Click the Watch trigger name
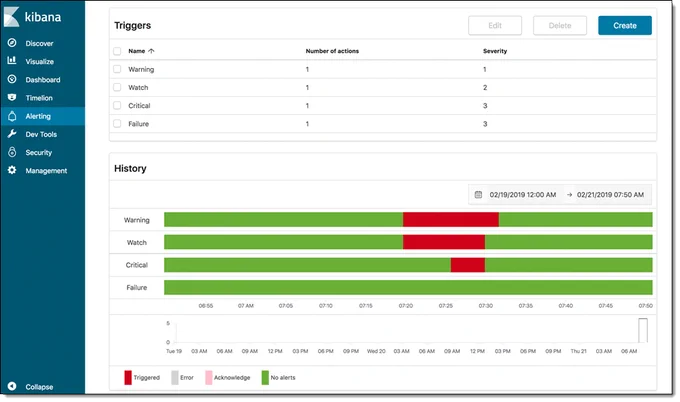This screenshot has height=402, width=680. (138, 88)
